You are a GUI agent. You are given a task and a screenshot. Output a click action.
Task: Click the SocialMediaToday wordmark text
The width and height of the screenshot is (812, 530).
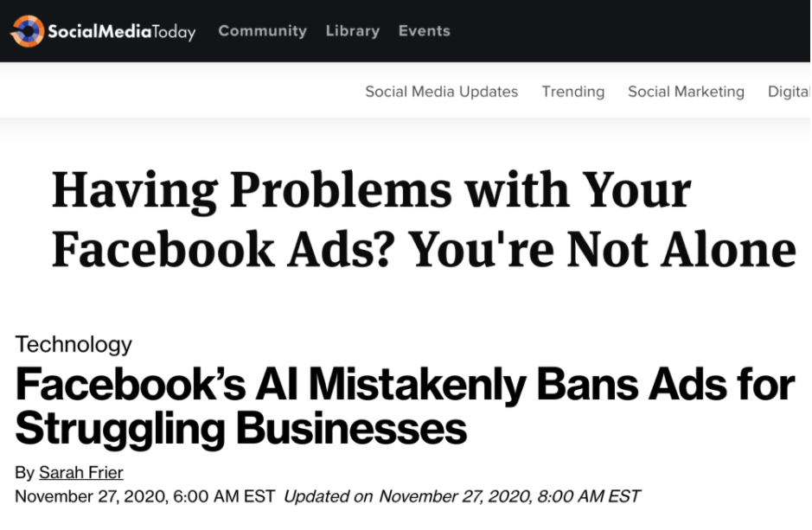[121, 32]
